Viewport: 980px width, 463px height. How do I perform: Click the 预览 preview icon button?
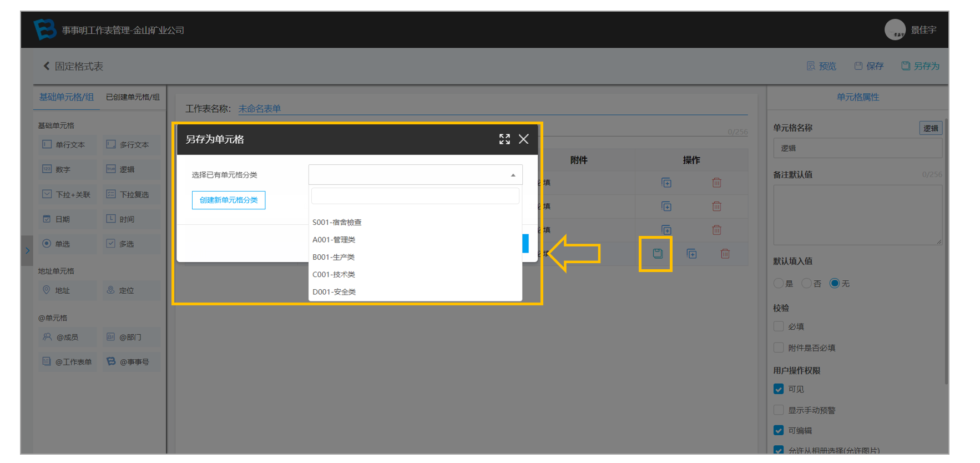coord(821,66)
